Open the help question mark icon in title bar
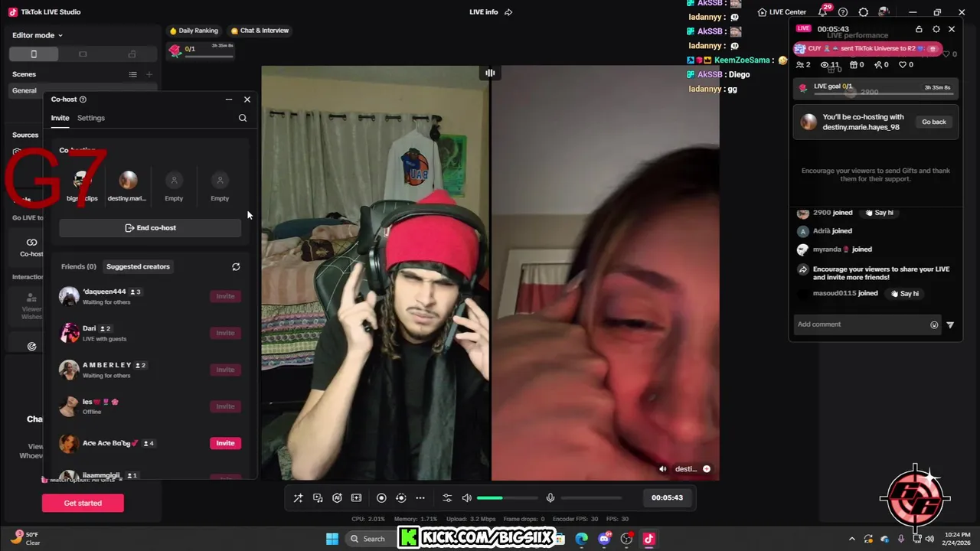Image resolution: width=980 pixels, height=551 pixels. click(843, 12)
